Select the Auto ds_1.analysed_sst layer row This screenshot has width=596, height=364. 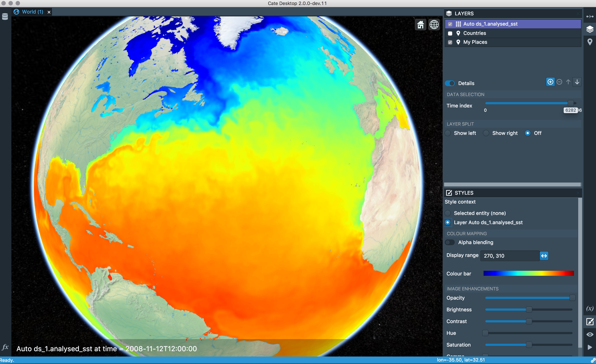513,24
